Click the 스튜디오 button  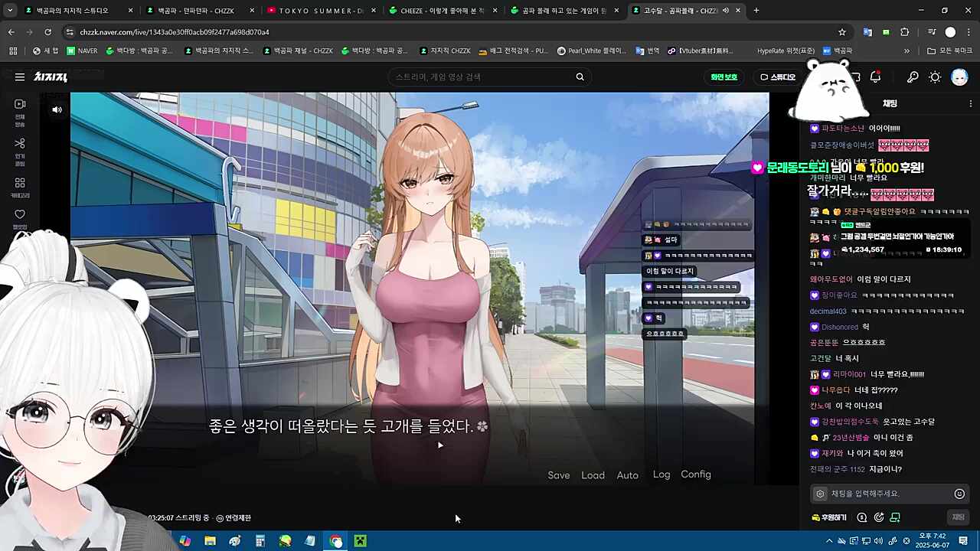click(778, 77)
